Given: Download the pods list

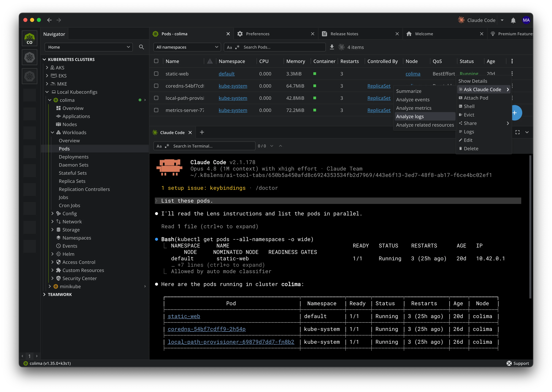Looking at the screenshot, I should (x=332, y=47).
